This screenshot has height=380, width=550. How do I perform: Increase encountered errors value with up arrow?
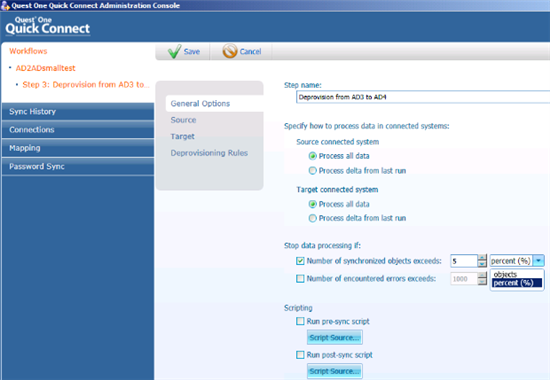(x=482, y=275)
